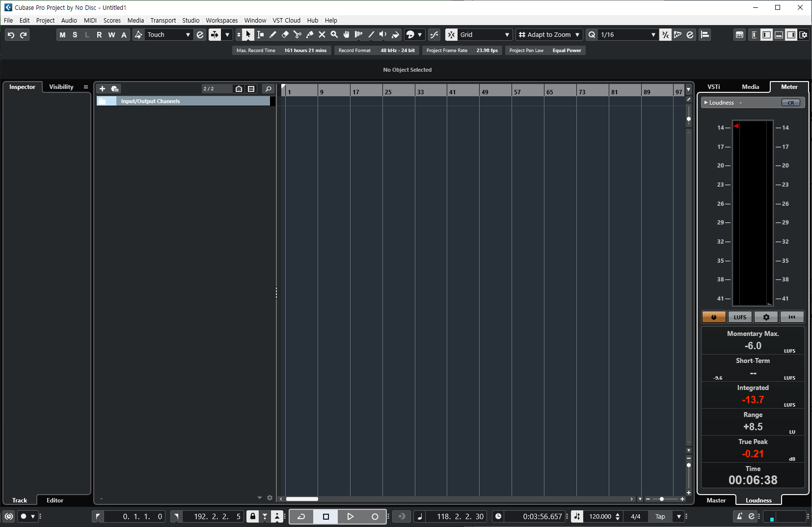Screen dimensions: 812x527
Task: Toggle Mute state button M
Action: click(x=62, y=34)
